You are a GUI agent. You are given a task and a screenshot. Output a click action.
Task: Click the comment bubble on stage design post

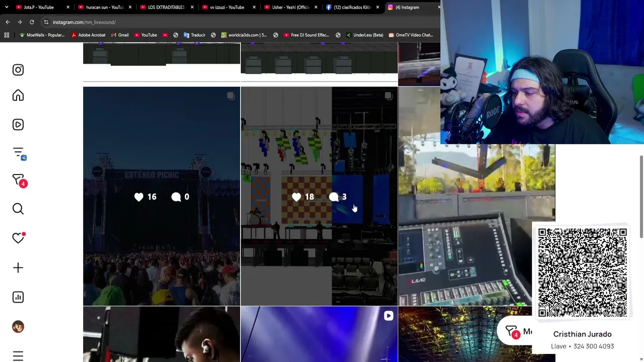click(334, 197)
